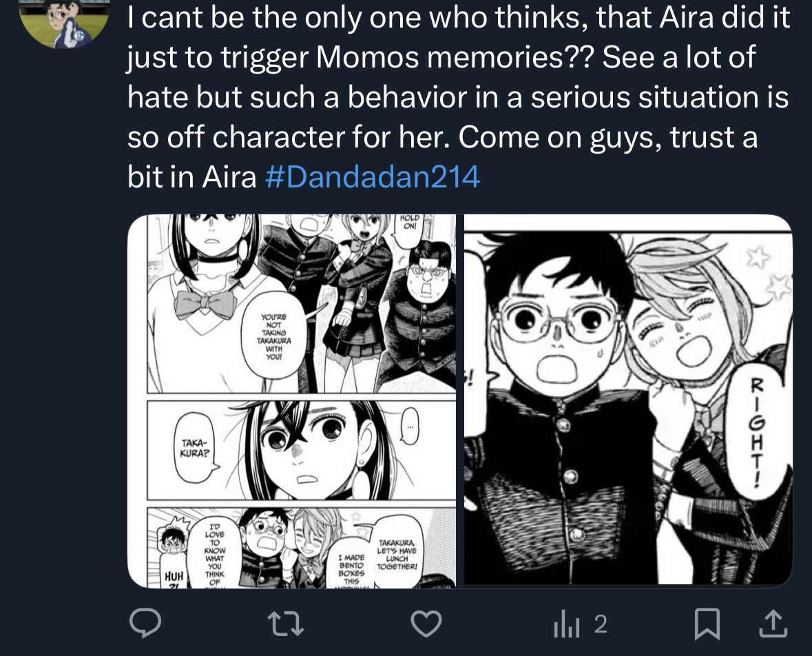This screenshot has width=812, height=656.
Task: Open the right manga panel image
Action: pyautogui.click(x=628, y=401)
